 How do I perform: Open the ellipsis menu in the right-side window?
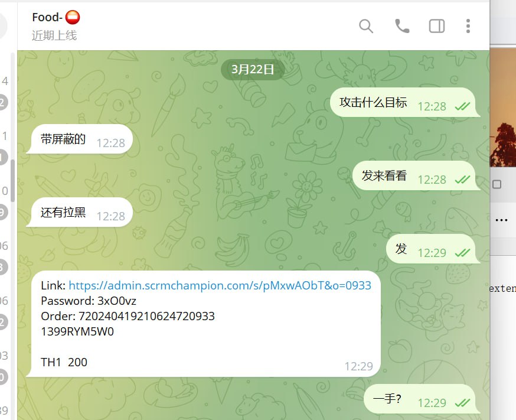click(x=501, y=220)
